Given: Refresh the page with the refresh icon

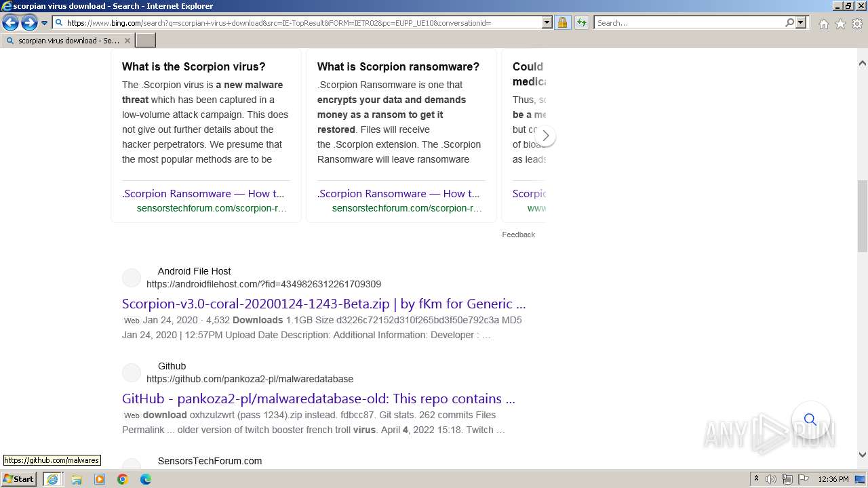Looking at the screenshot, I should point(581,23).
